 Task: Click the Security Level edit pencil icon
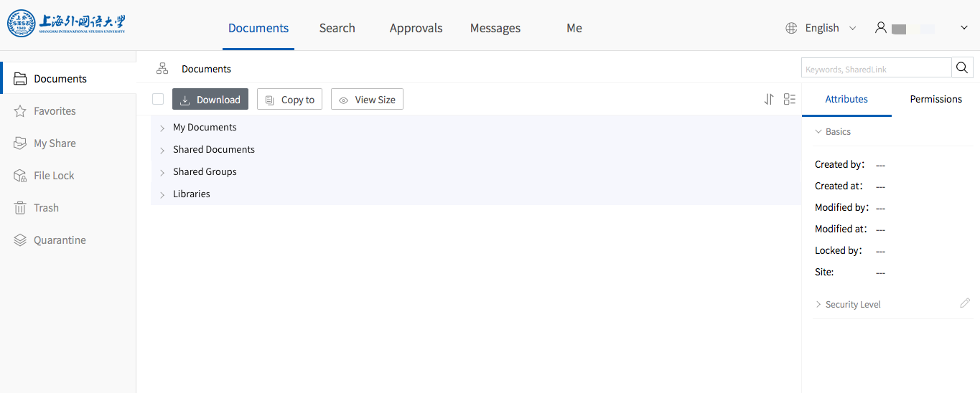(965, 303)
